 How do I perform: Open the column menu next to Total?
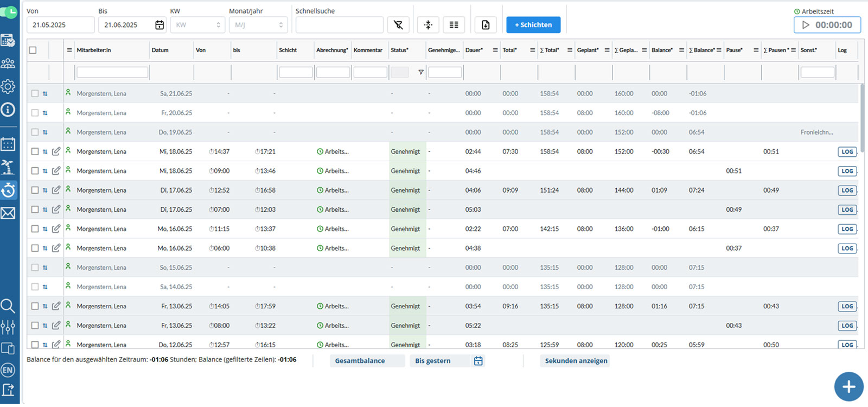coord(533,50)
